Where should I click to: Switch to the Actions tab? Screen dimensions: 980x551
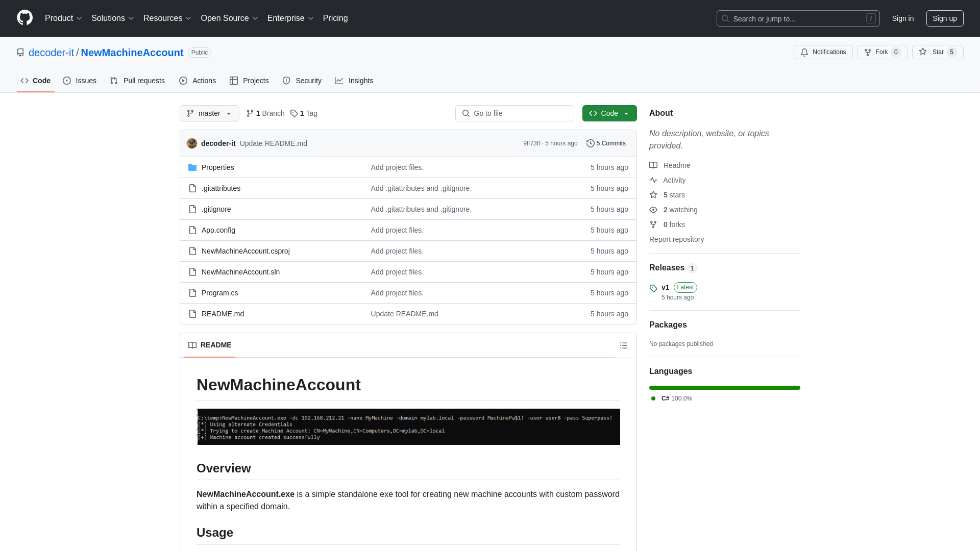(198, 81)
